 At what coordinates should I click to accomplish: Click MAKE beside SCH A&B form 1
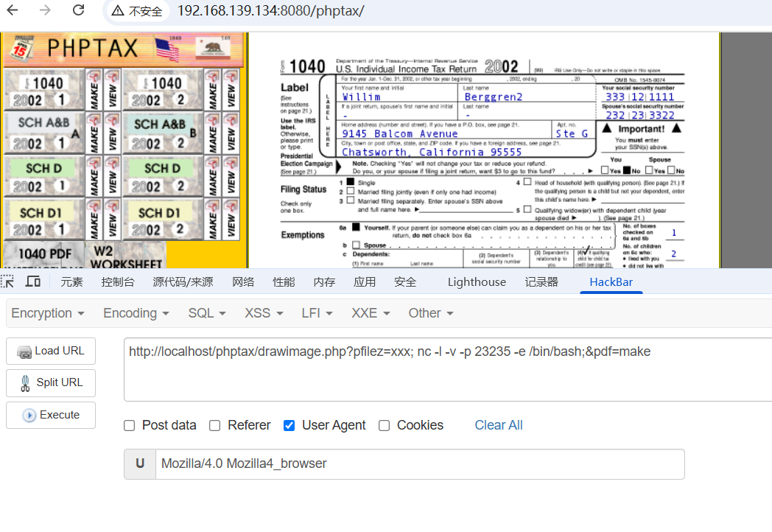94,133
